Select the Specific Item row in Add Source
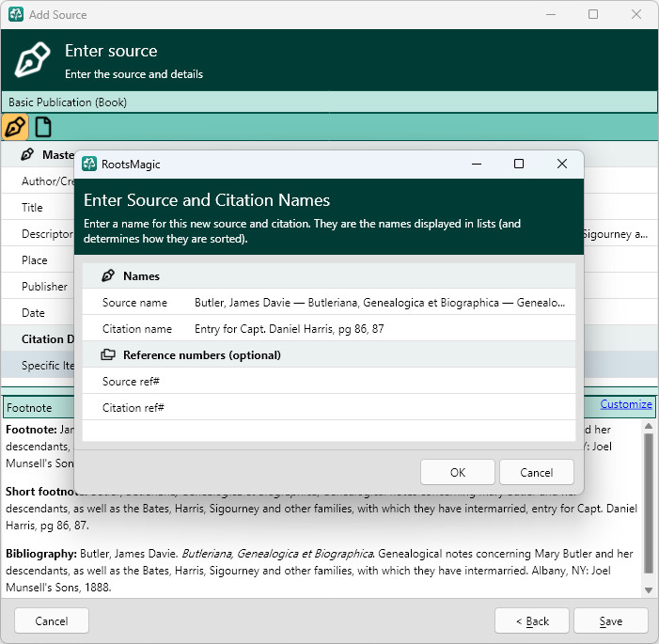 click(38, 366)
